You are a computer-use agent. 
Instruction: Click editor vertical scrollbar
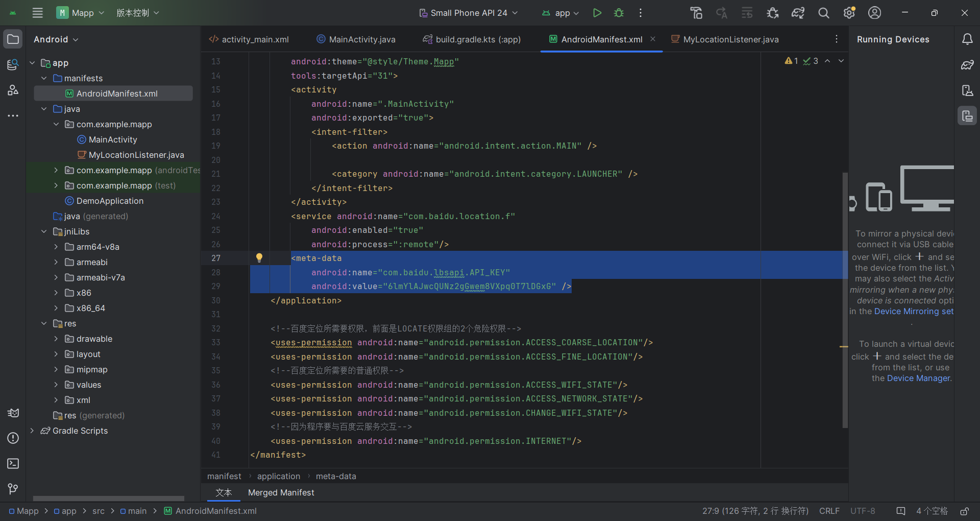845,300
